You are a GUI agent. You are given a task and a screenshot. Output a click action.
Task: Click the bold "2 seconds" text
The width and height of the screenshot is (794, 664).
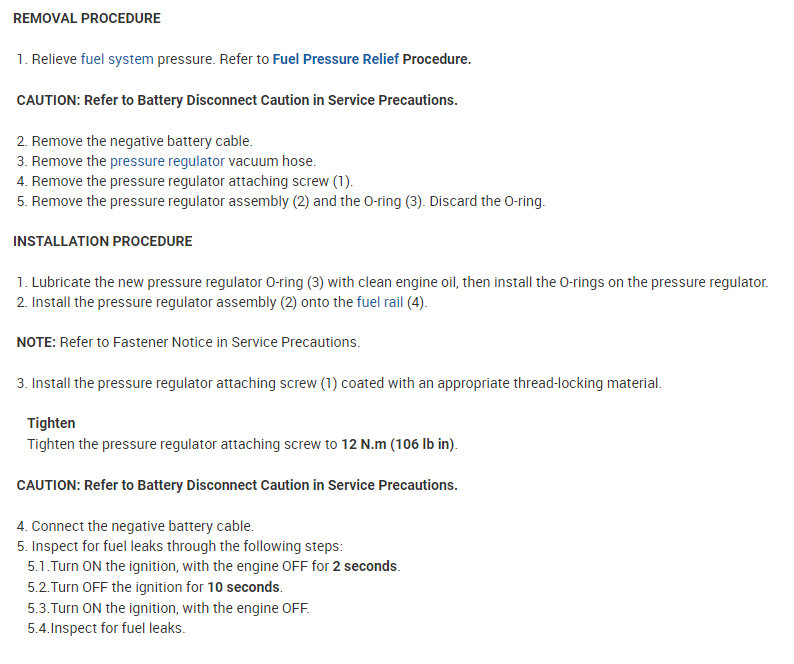coord(365,566)
